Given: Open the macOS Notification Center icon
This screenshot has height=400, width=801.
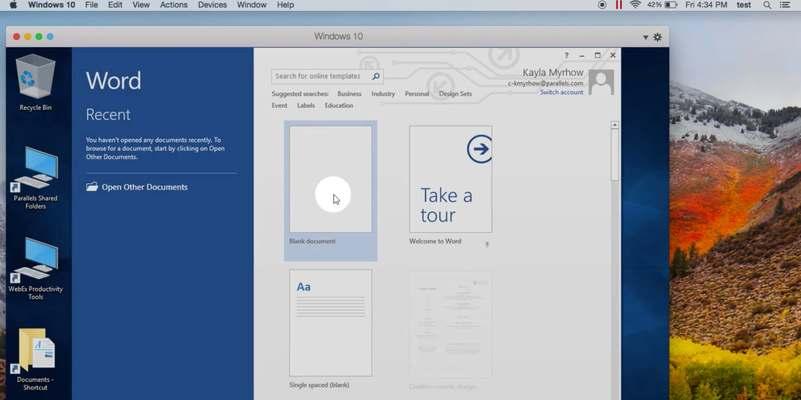Looking at the screenshot, I should point(785,5).
